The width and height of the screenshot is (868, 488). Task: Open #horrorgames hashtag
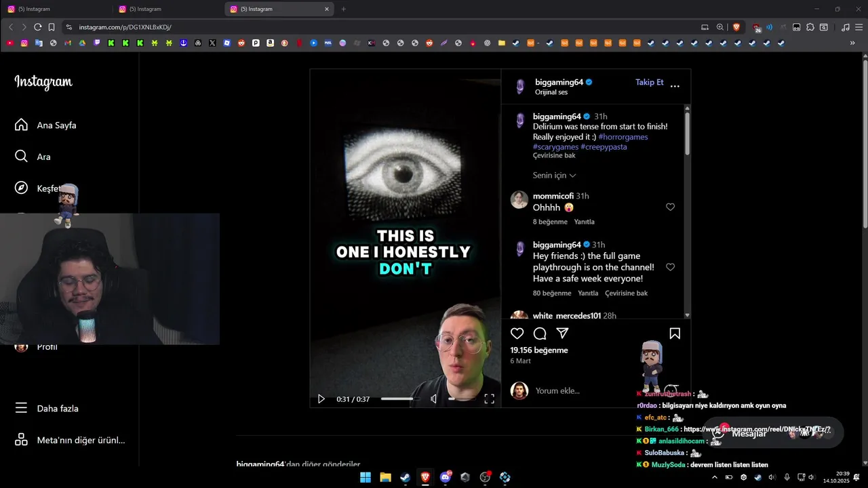pyautogui.click(x=623, y=137)
